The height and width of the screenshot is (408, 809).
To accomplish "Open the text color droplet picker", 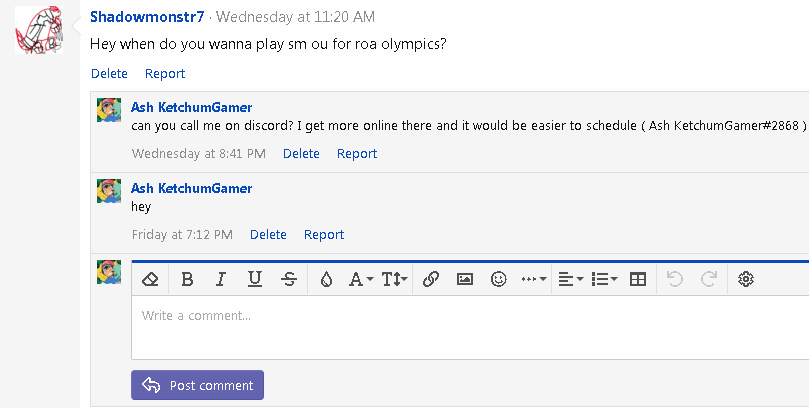I will tap(326, 280).
